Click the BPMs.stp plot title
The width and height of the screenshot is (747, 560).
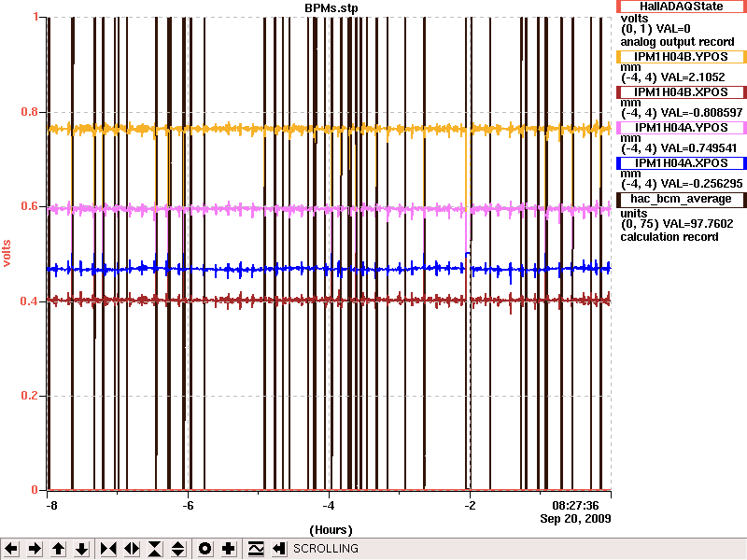click(x=331, y=8)
